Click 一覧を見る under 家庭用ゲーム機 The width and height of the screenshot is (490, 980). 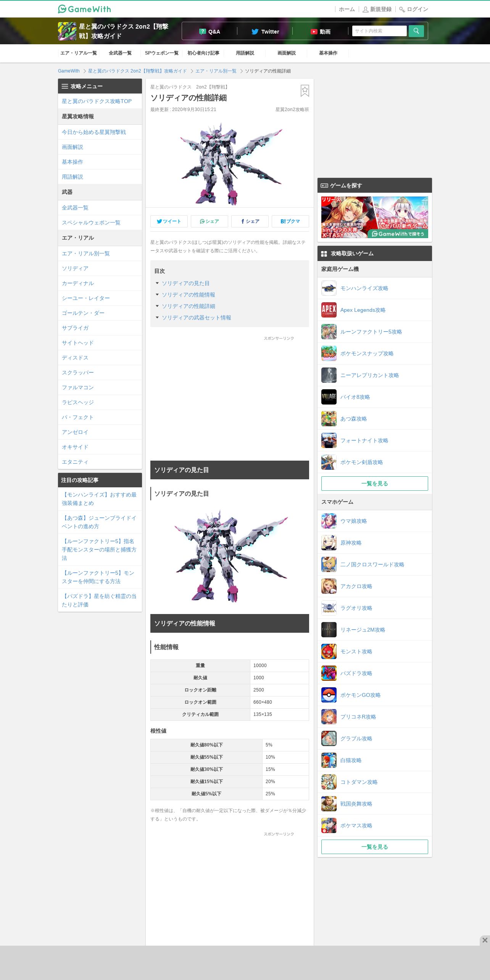(375, 484)
